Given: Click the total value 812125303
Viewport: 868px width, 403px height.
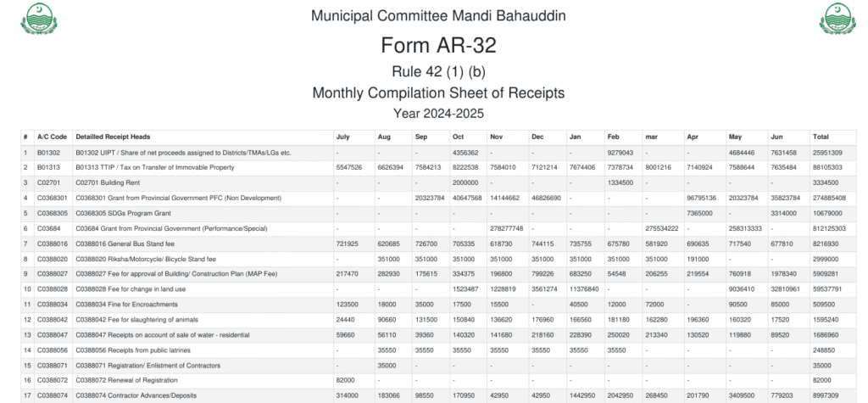Looking at the screenshot, I should 826,229.
